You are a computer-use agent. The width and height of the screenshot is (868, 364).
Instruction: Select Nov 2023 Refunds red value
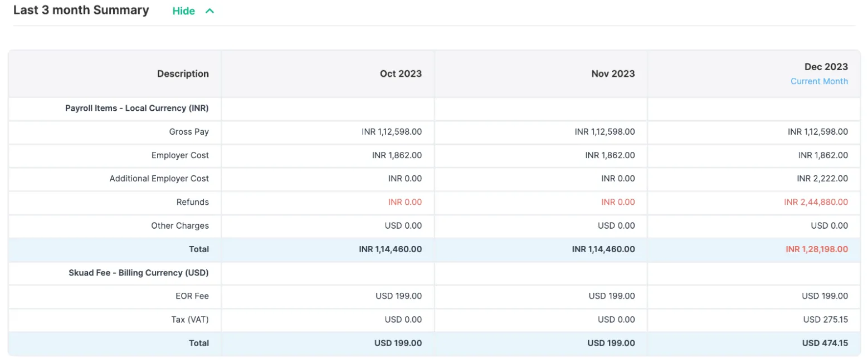point(618,202)
